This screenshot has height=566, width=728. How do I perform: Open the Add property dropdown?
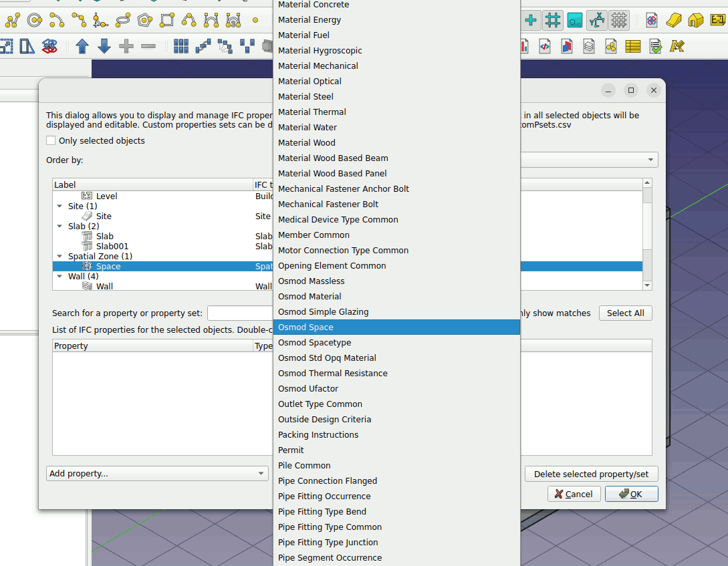[157, 474]
